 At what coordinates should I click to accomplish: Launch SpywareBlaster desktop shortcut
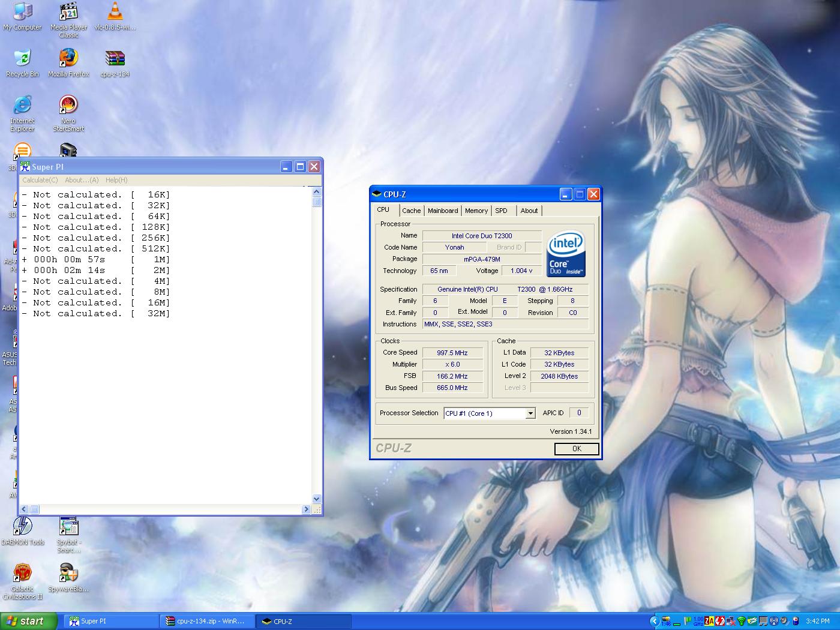point(69,578)
